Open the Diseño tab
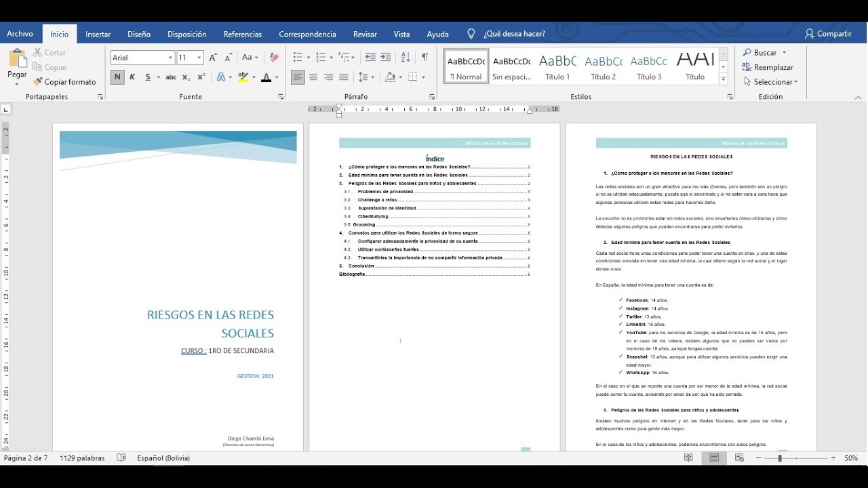Viewport: 868px width, 488px height. [139, 34]
